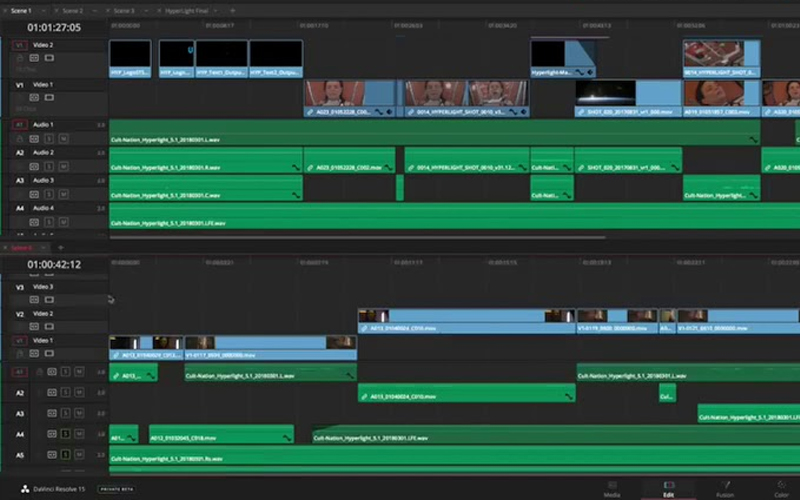
Task: Disable Video 3 track in lower timeline
Action: click(x=49, y=299)
